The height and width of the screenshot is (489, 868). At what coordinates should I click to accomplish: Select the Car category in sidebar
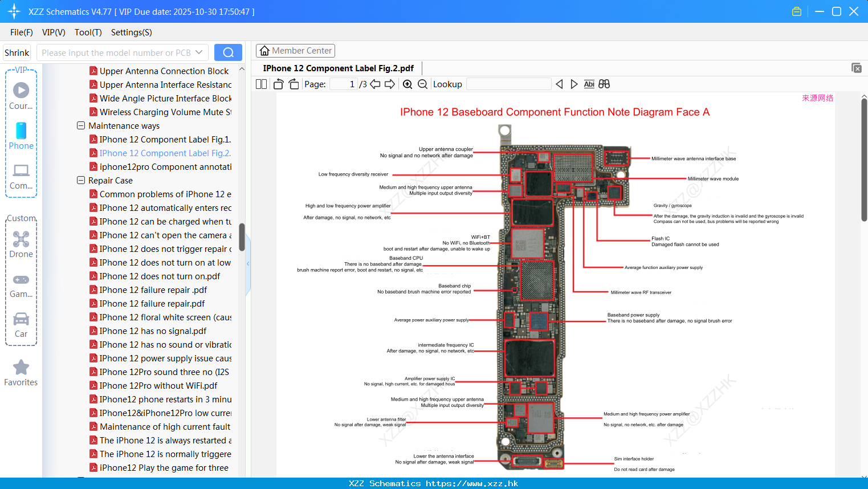[x=21, y=325]
